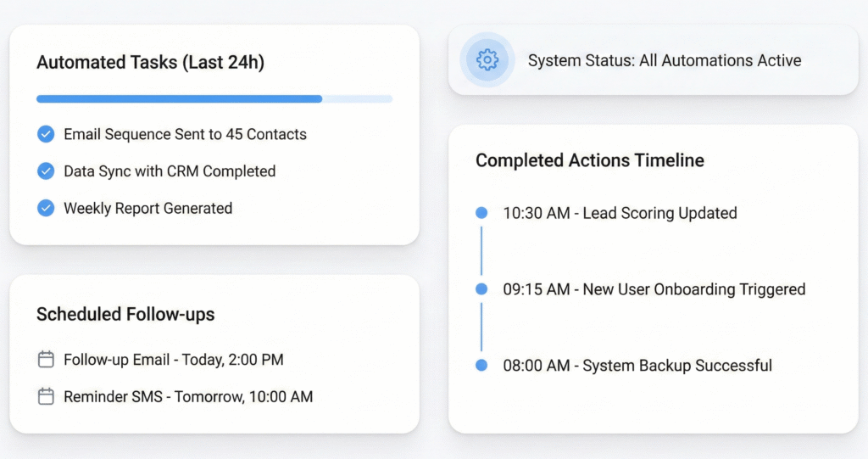Click the New User Onboarding Triggered entry
This screenshot has width=868, height=459.
pos(654,289)
